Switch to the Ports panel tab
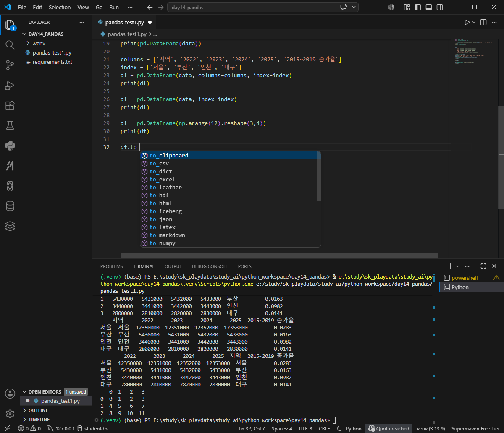Image resolution: width=504 pixels, height=433 pixels. tap(244, 266)
